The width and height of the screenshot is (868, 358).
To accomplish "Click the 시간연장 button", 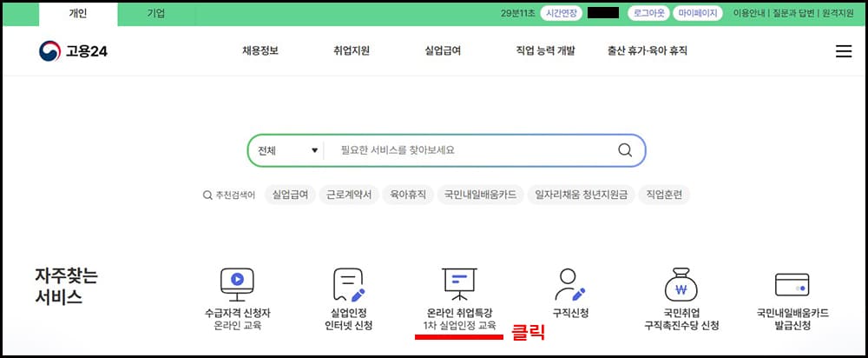I will pyautogui.click(x=561, y=13).
